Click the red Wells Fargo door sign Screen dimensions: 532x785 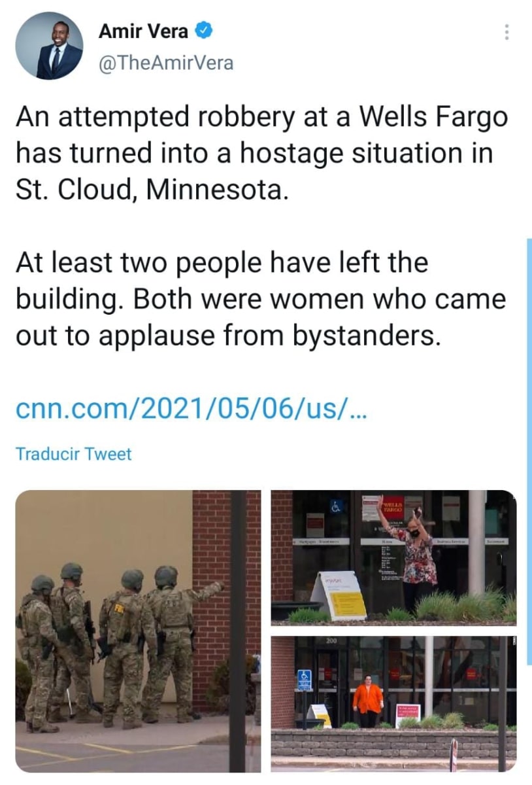[393, 506]
